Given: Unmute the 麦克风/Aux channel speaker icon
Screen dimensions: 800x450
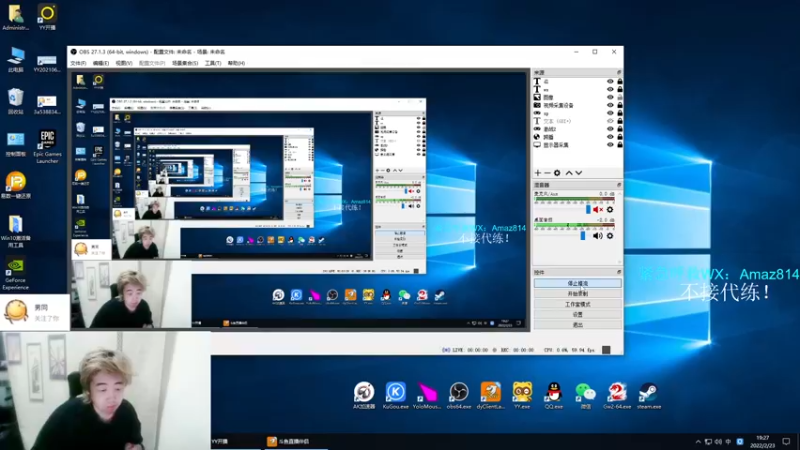Looking at the screenshot, I should (x=598, y=210).
